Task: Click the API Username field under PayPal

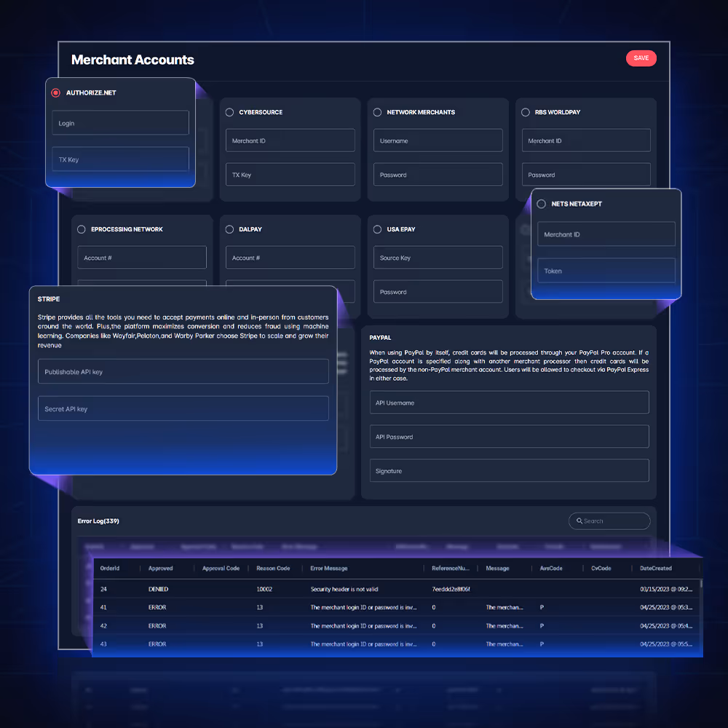Action: pos(509,402)
